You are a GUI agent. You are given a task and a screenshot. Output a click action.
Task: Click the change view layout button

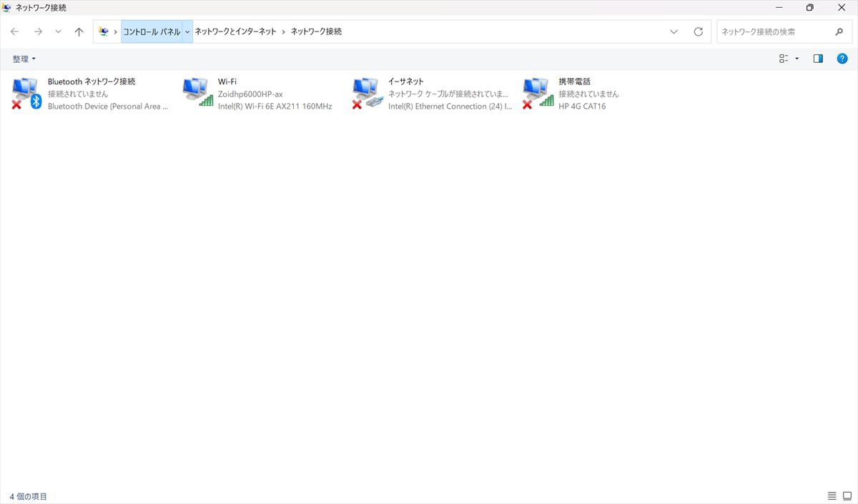(784, 59)
